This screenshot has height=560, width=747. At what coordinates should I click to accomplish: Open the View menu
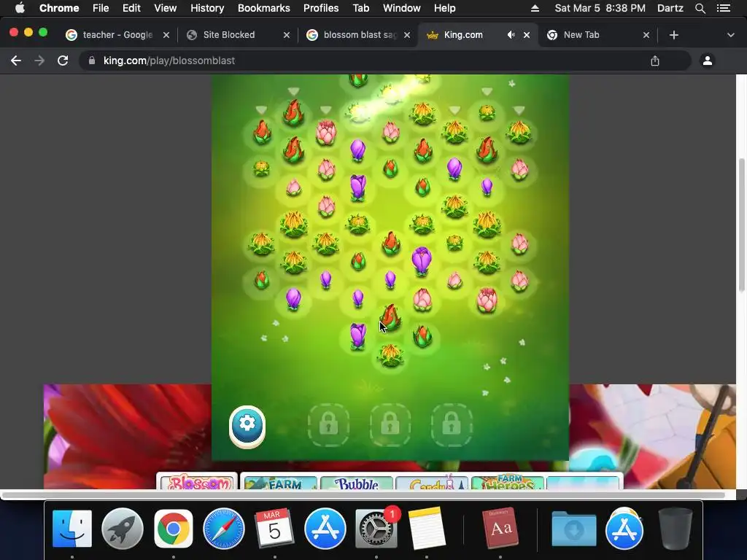click(166, 8)
